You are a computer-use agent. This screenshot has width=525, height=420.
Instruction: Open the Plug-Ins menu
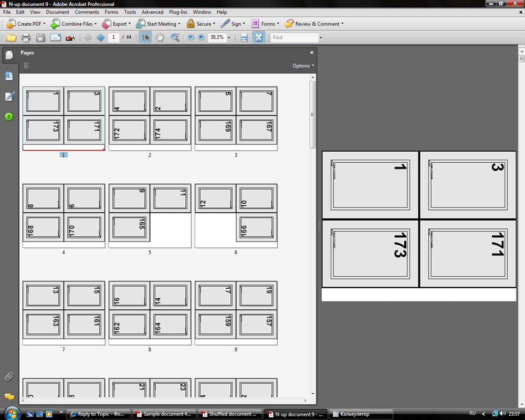coord(178,12)
